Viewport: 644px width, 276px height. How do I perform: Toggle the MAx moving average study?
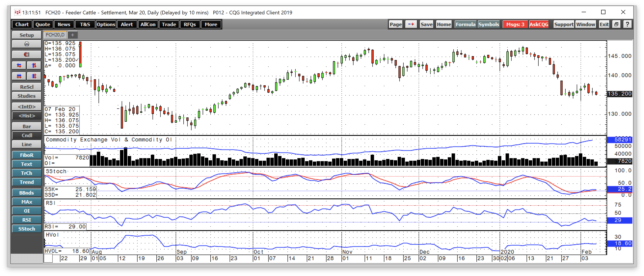[x=27, y=202]
